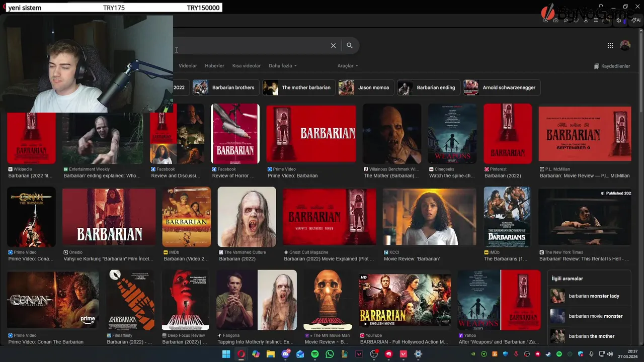The width and height of the screenshot is (644, 362).
Task: Select the Barbarian brothers chip
Action: [226, 87]
